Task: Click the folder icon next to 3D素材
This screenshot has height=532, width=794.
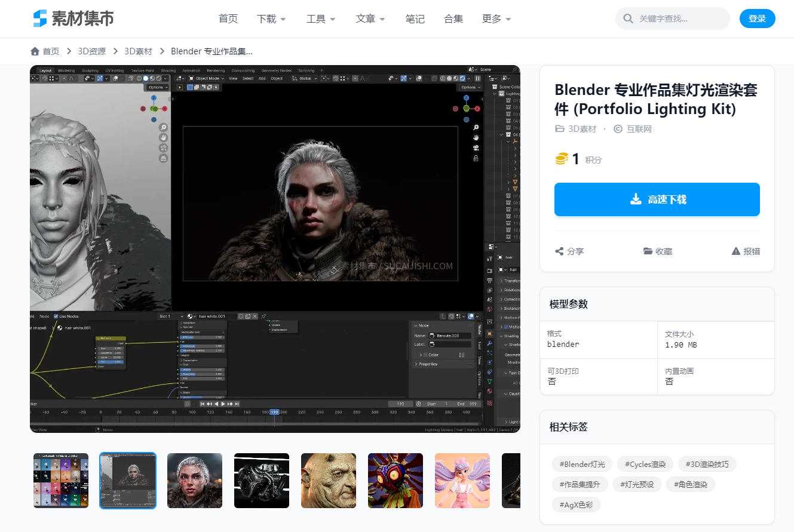Action: pyautogui.click(x=559, y=128)
